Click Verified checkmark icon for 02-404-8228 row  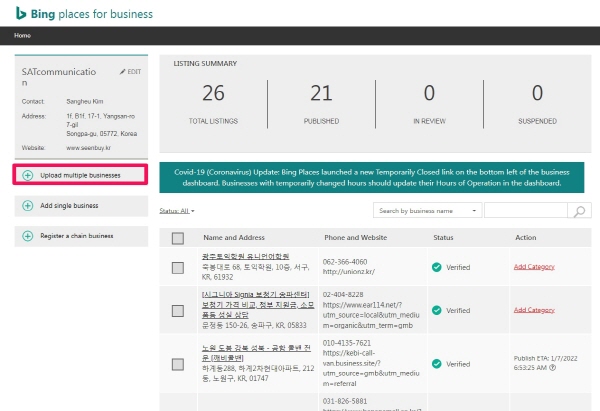click(437, 310)
